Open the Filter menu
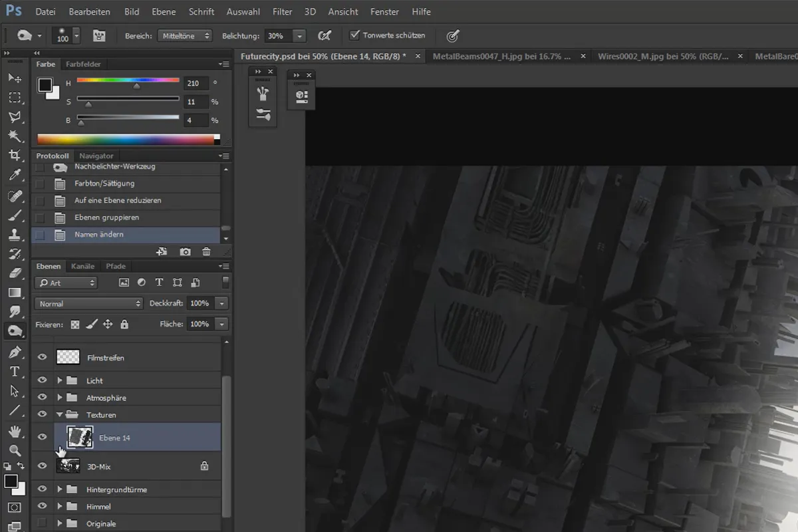 coord(282,11)
